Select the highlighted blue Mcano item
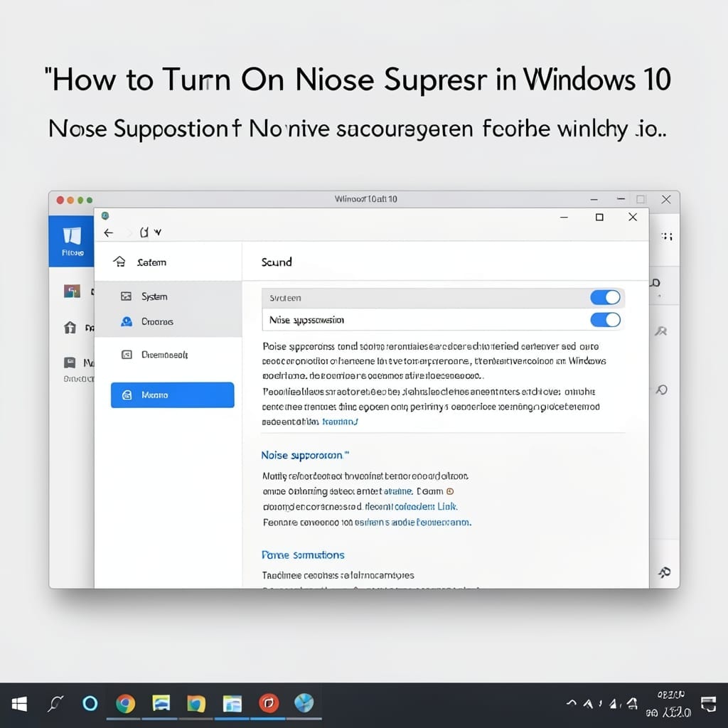 [x=172, y=395]
